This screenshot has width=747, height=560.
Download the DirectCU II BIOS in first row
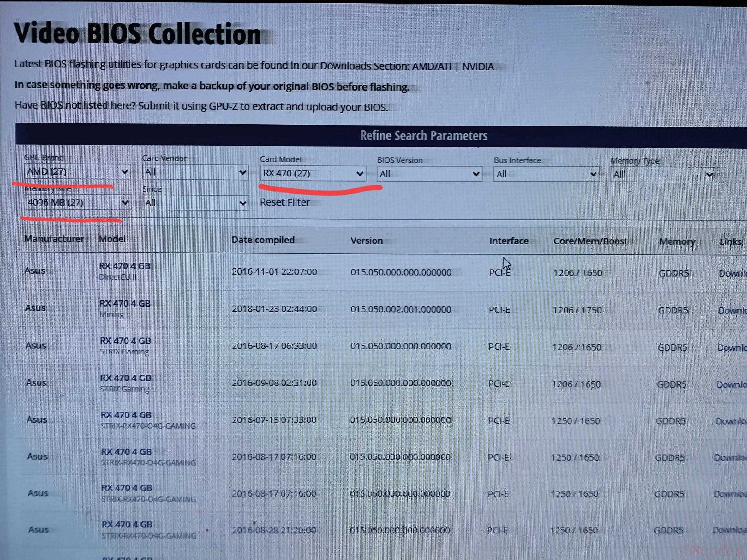click(732, 273)
